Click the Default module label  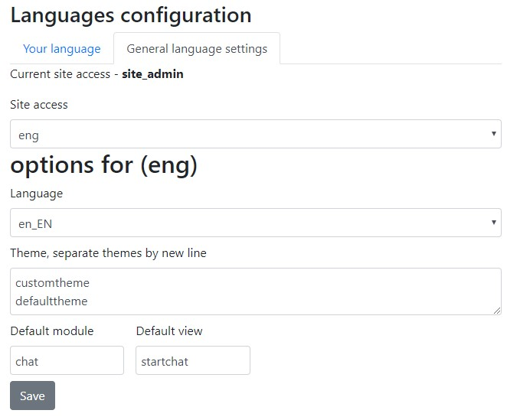pyautogui.click(x=52, y=331)
